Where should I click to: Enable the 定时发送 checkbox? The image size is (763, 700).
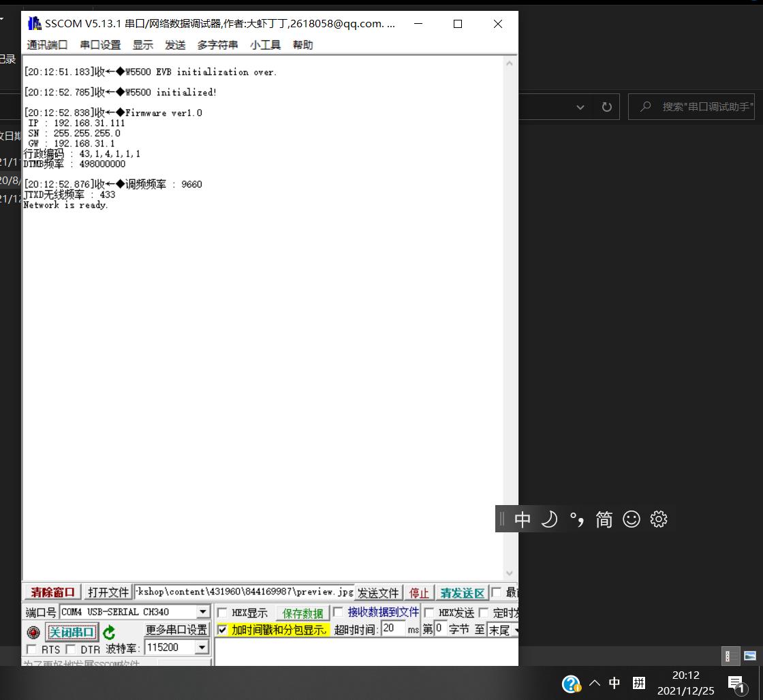[484, 612]
